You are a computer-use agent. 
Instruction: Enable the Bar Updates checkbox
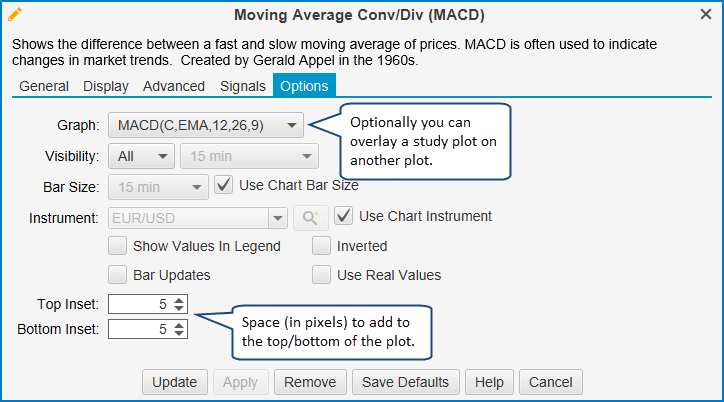[x=117, y=275]
